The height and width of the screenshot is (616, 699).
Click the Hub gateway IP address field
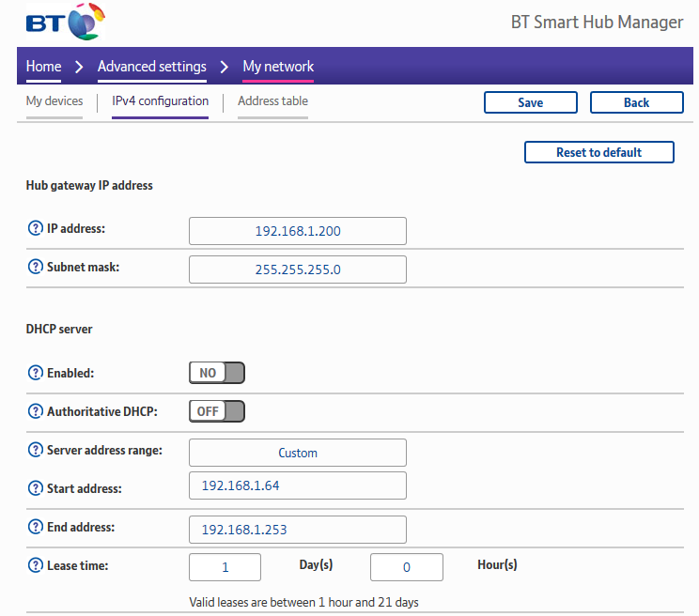(298, 231)
